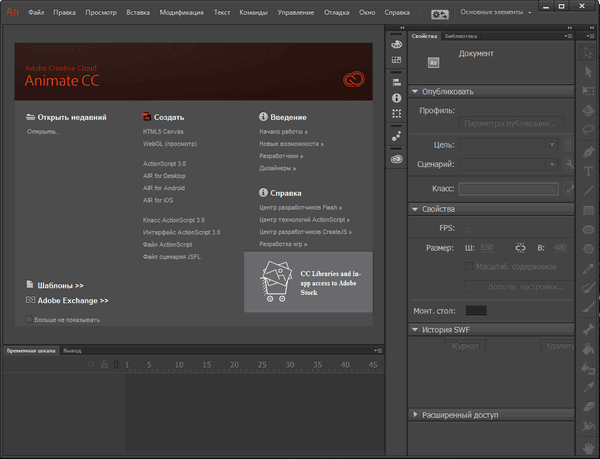600x459 pixels.
Task: Click the link dimensions icon next to width
Action: (x=520, y=248)
